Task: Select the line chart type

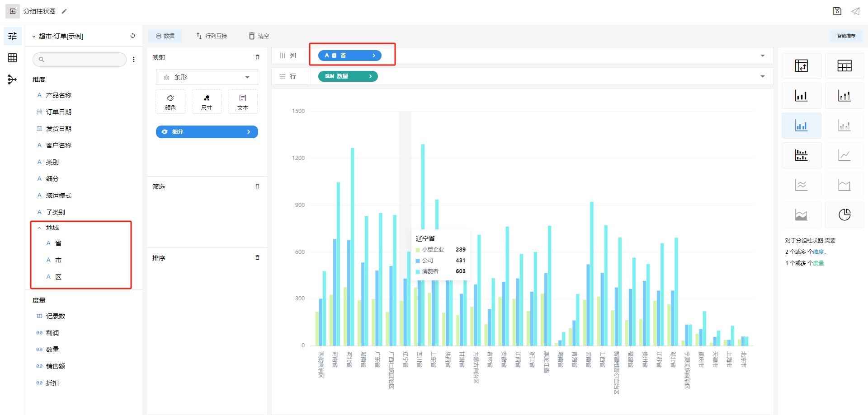Action: [x=844, y=155]
